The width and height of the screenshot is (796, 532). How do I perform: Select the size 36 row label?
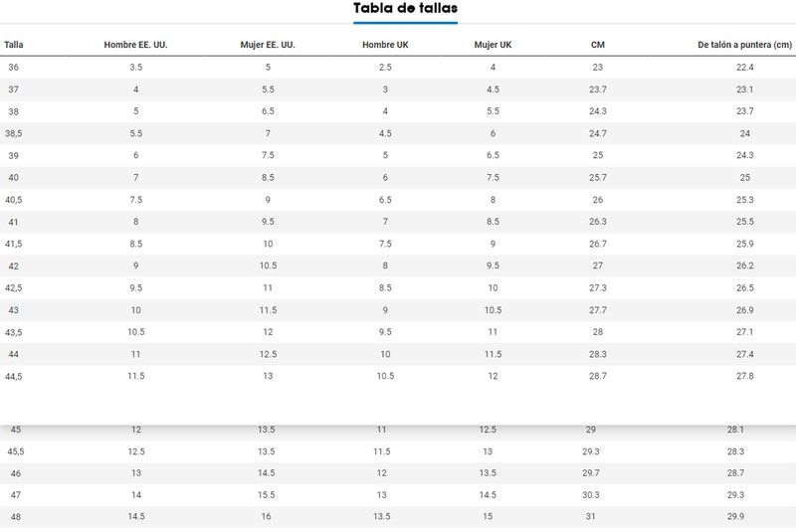point(14,67)
